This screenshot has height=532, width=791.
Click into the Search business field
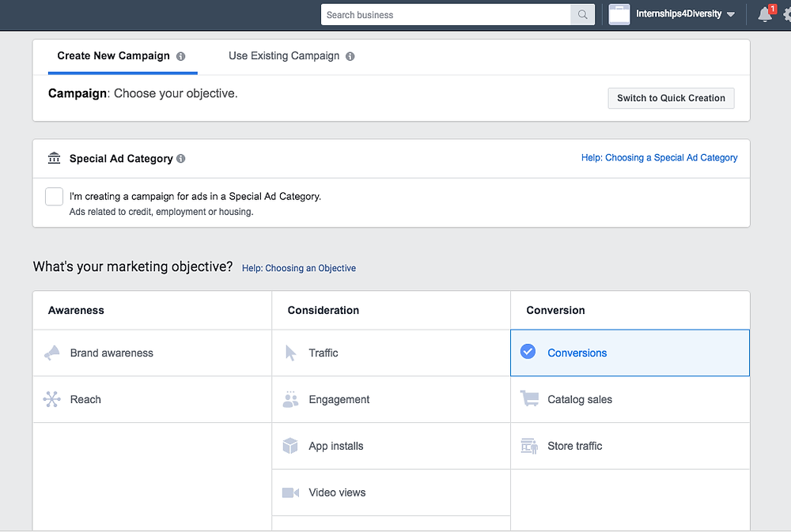pyautogui.click(x=446, y=14)
